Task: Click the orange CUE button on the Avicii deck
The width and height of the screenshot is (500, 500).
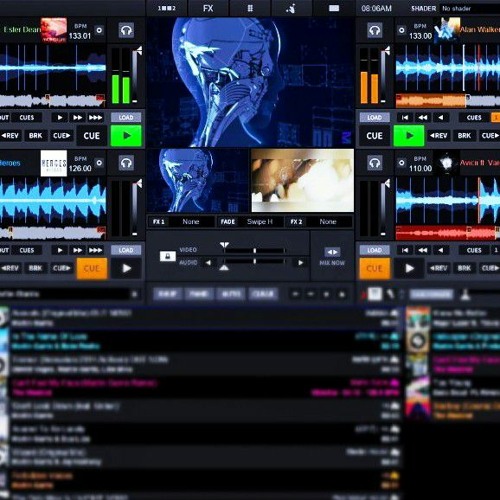Action: (375, 269)
